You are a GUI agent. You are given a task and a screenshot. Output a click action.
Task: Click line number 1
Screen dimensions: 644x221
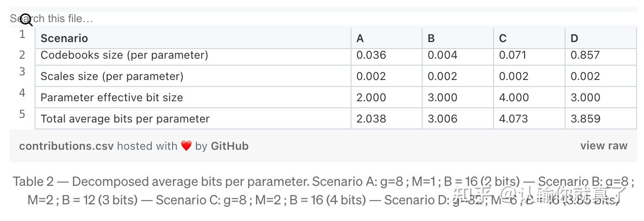tap(22, 34)
